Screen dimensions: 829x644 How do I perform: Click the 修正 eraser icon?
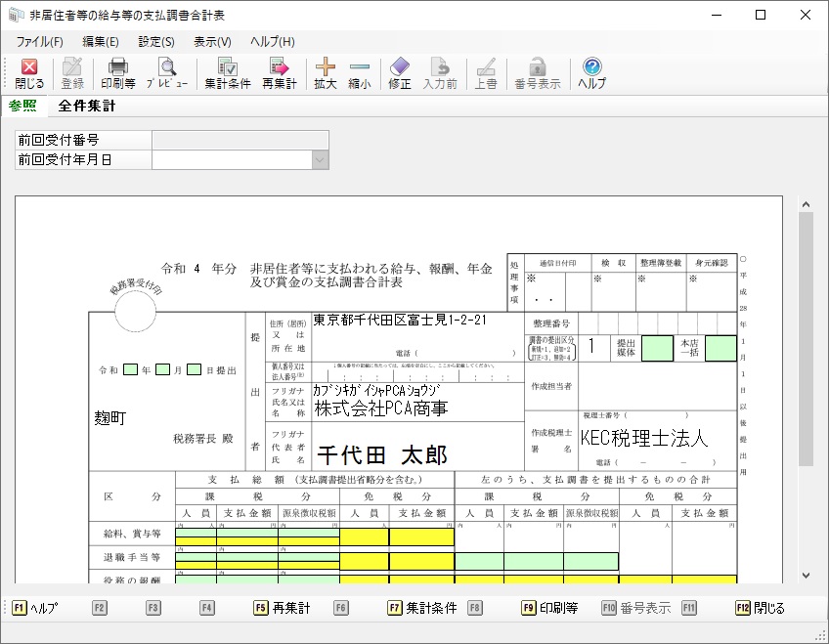click(x=399, y=73)
